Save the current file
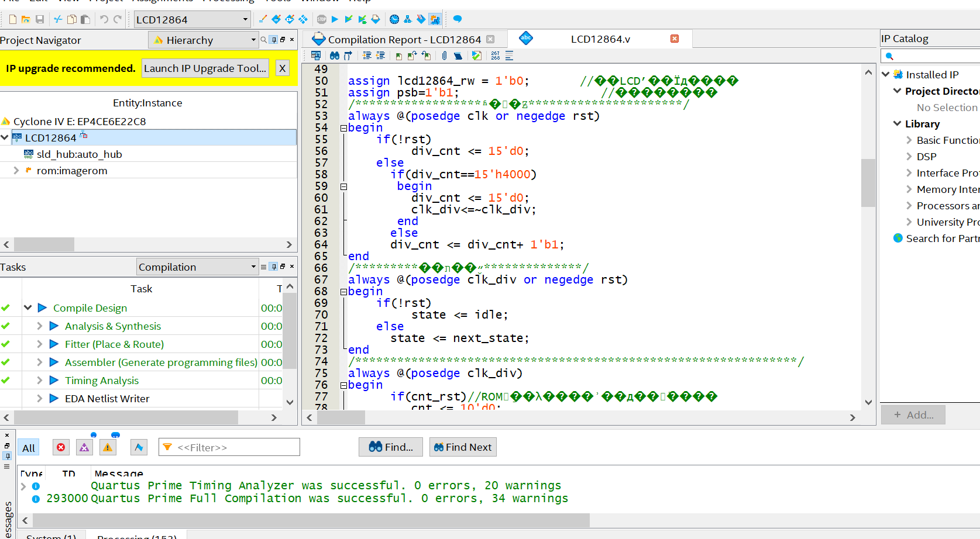Screen dimensions: 980x539 coord(40,19)
